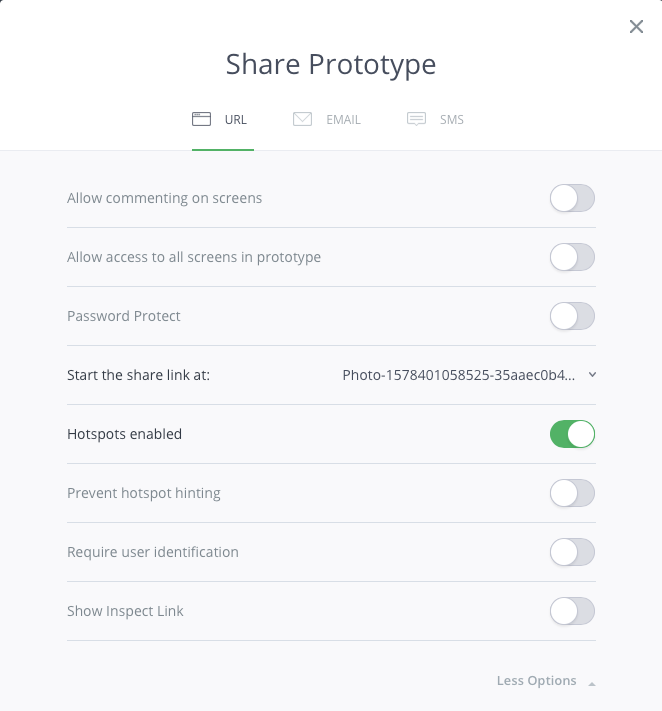Click the EMAIL envelope icon
The height and width of the screenshot is (711, 662).
point(302,119)
